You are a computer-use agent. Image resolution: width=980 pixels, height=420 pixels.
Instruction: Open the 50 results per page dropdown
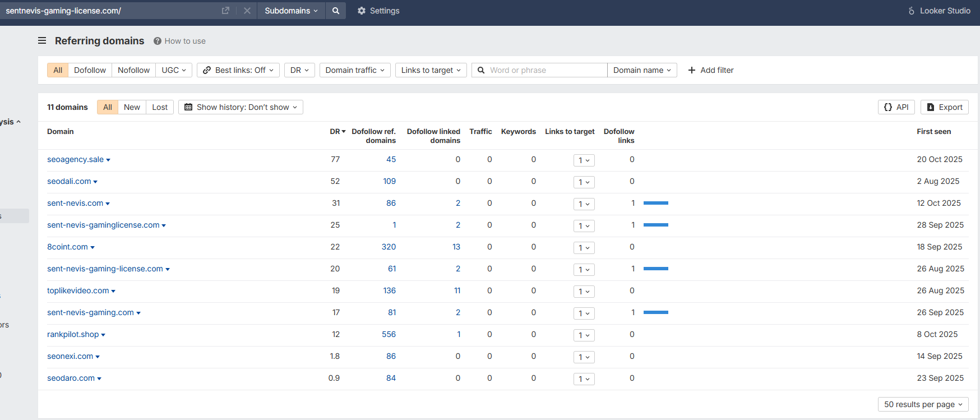(923, 404)
